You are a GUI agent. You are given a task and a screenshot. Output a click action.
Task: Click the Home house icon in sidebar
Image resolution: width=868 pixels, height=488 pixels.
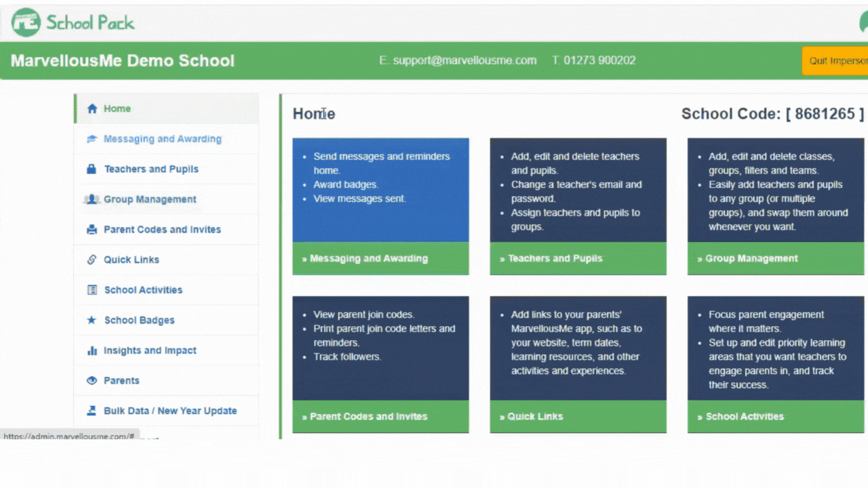click(x=92, y=108)
